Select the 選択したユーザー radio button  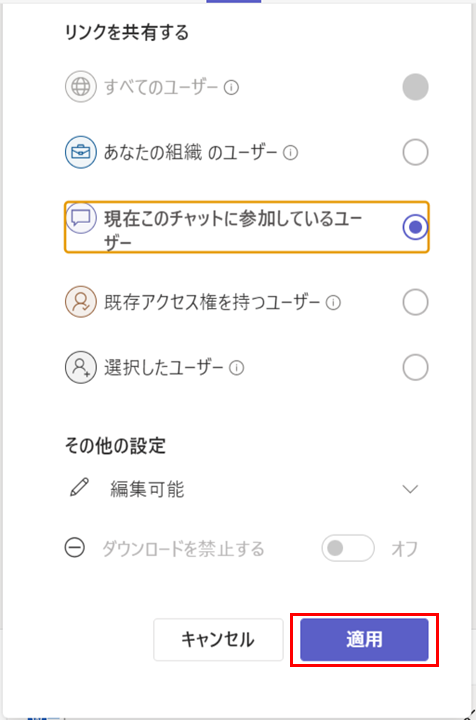pos(415,367)
